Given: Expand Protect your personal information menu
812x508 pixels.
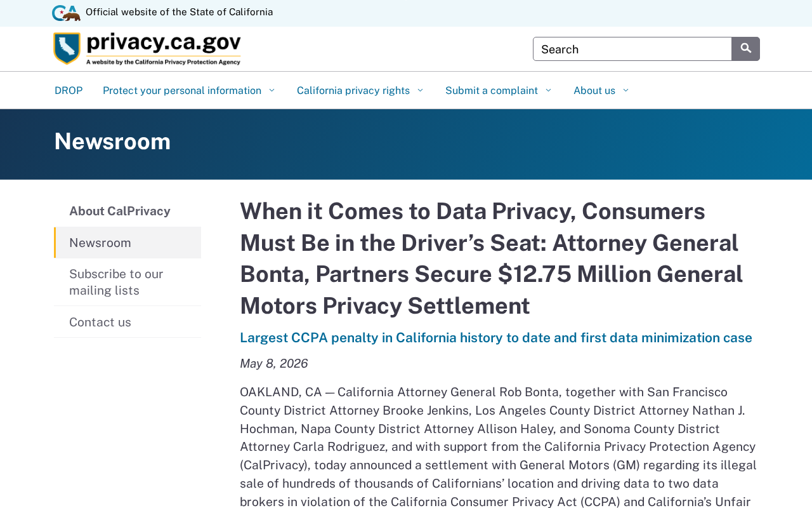Looking at the screenshot, I should point(189,90).
